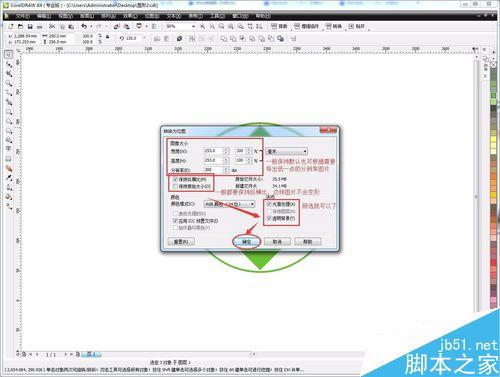Click the 重置 button
The image size is (500, 377).
click(x=181, y=242)
